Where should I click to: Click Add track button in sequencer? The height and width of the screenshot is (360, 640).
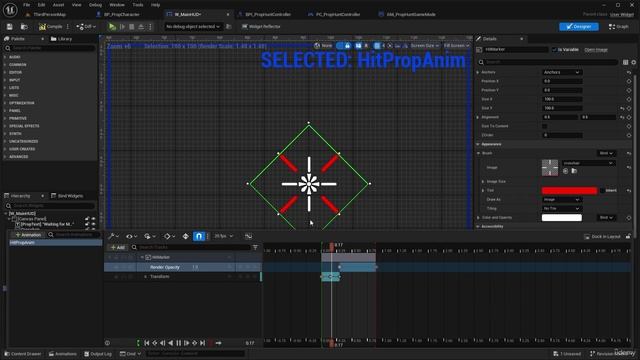(x=118, y=247)
